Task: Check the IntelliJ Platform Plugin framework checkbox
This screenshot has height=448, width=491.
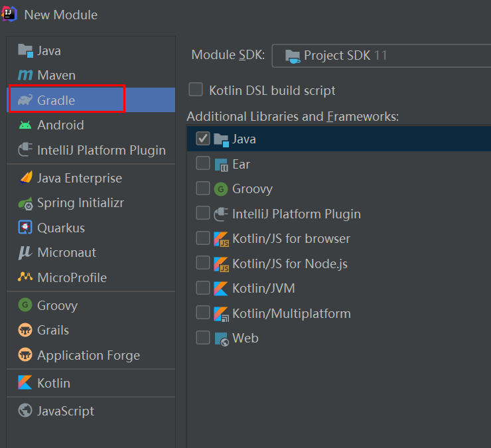Action: pyautogui.click(x=203, y=213)
